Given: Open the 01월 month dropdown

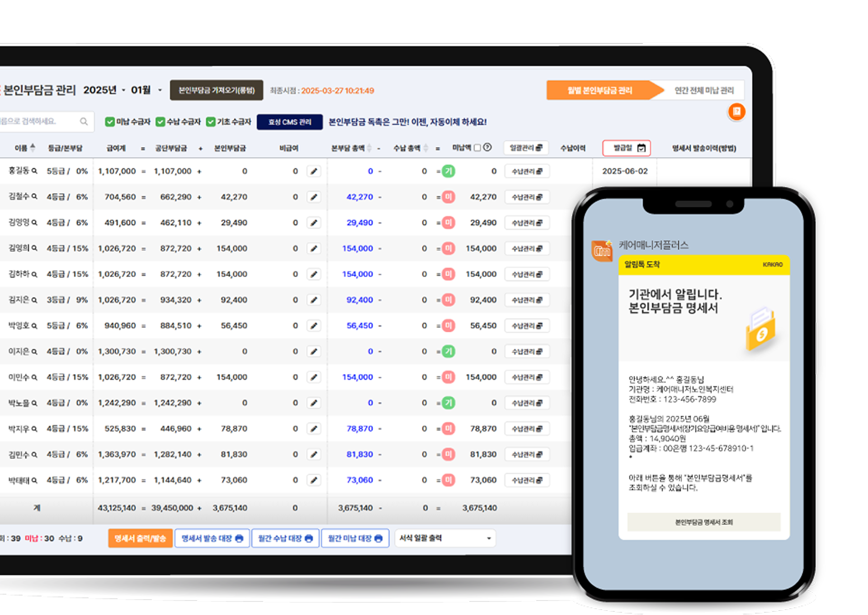Looking at the screenshot, I should coord(160,90).
